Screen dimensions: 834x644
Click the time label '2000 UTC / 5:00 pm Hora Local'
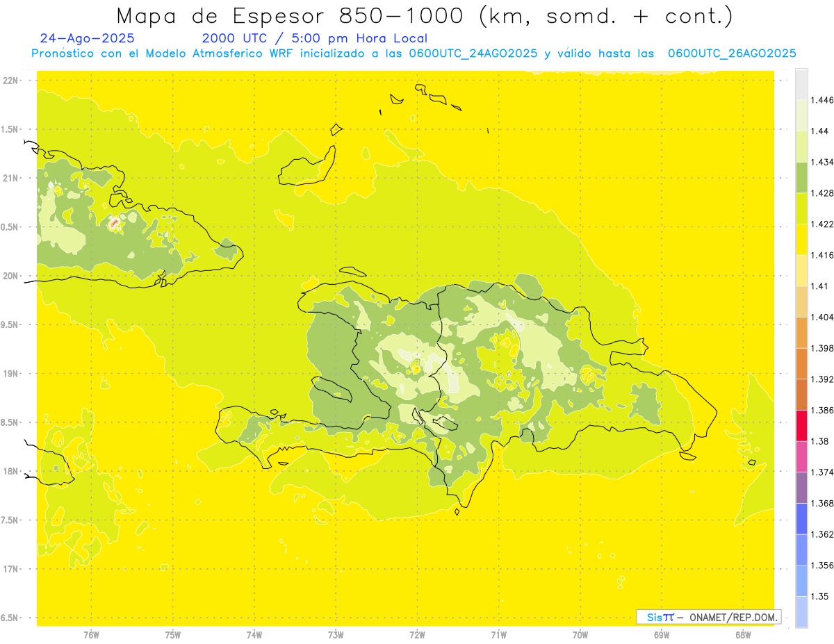[x=315, y=38]
